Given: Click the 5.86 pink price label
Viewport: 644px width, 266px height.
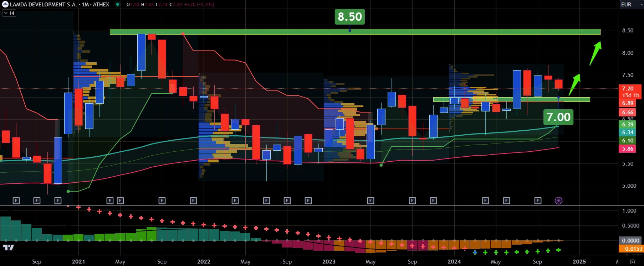Looking at the screenshot, I should pos(628,148).
